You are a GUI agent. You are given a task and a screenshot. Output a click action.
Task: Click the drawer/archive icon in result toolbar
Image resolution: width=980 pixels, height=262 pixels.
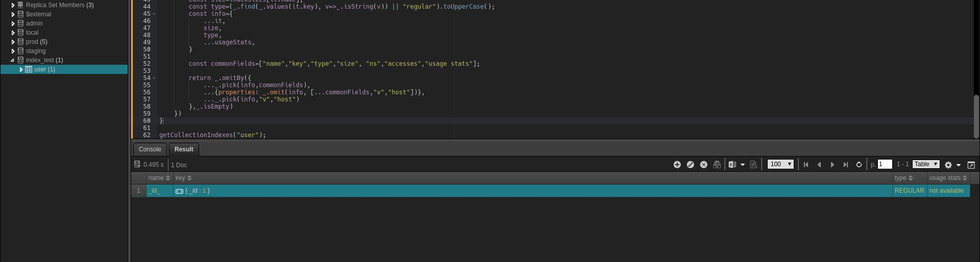point(717,165)
